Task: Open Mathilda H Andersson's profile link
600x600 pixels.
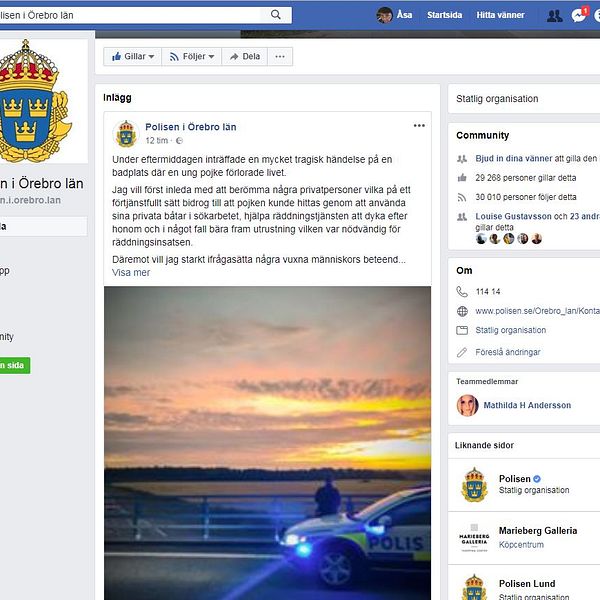Action: 527,405
